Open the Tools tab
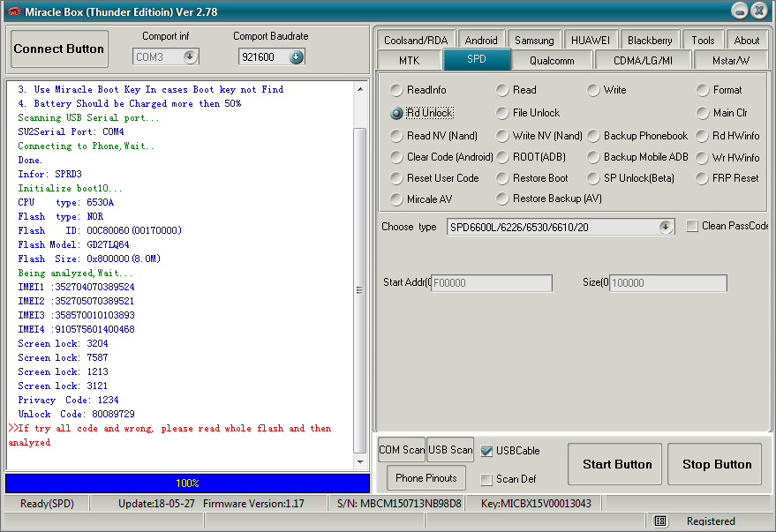Image resolution: width=776 pixels, height=532 pixels. point(703,40)
